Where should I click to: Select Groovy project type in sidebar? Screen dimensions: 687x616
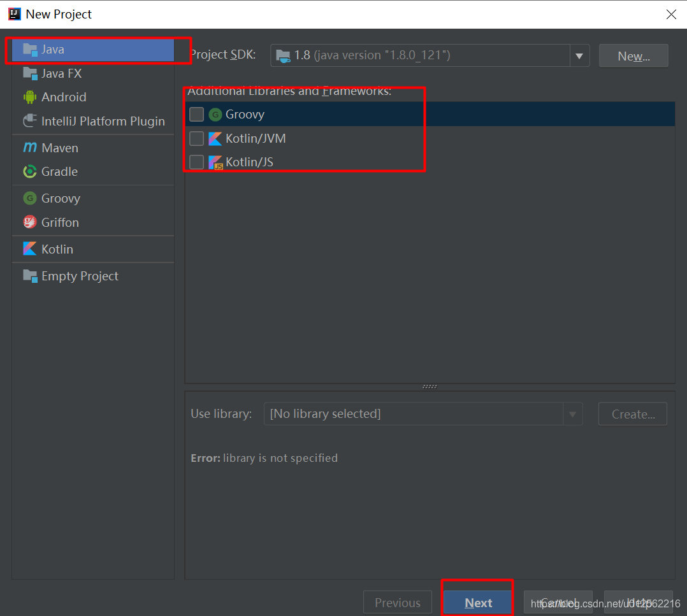pyautogui.click(x=93, y=198)
